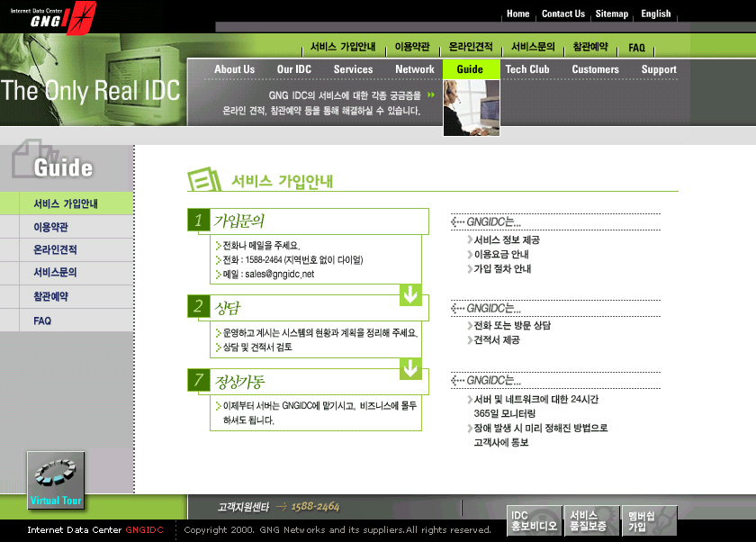Open the Virtual Tour icon
Image resolution: width=756 pixels, height=542 pixels.
point(56,480)
